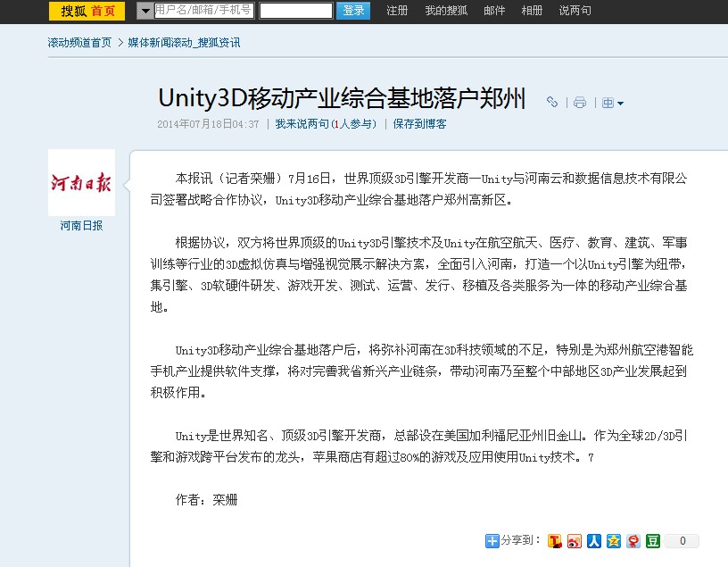Viewport: 728px width, 567px height.
Task: Open the blue plus share menu
Action: point(492,540)
